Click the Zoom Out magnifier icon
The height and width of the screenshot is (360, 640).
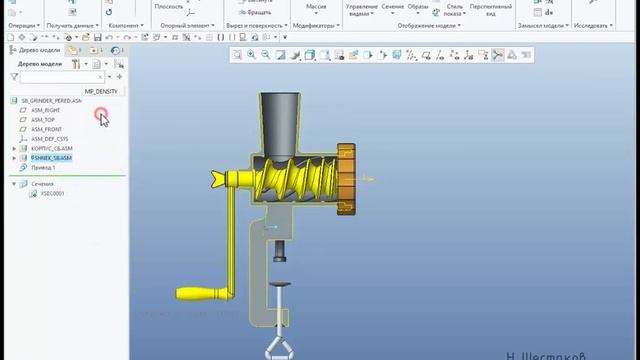pyautogui.click(x=266, y=55)
